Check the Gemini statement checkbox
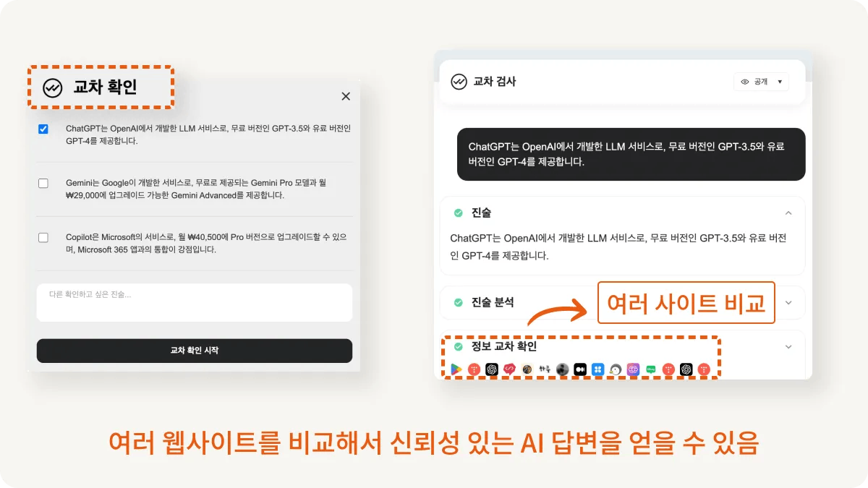Viewport: 868px width, 488px height. click(x=43, y=184)
